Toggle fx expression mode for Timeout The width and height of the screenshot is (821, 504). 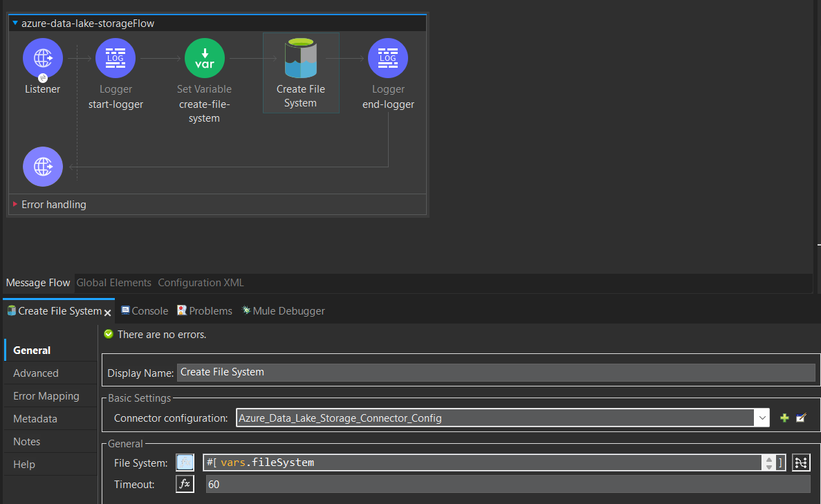(185, 484)
